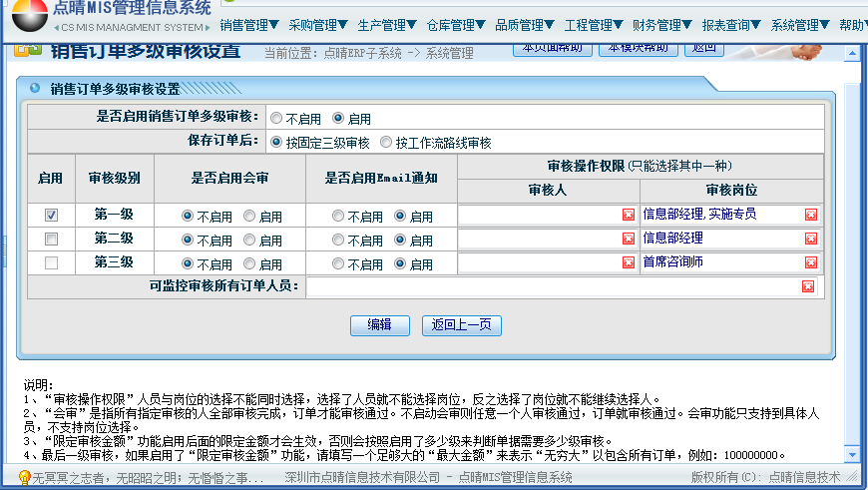
Task: Expand the 仓库管理 dropdown menu
Action: pos(456,25)
